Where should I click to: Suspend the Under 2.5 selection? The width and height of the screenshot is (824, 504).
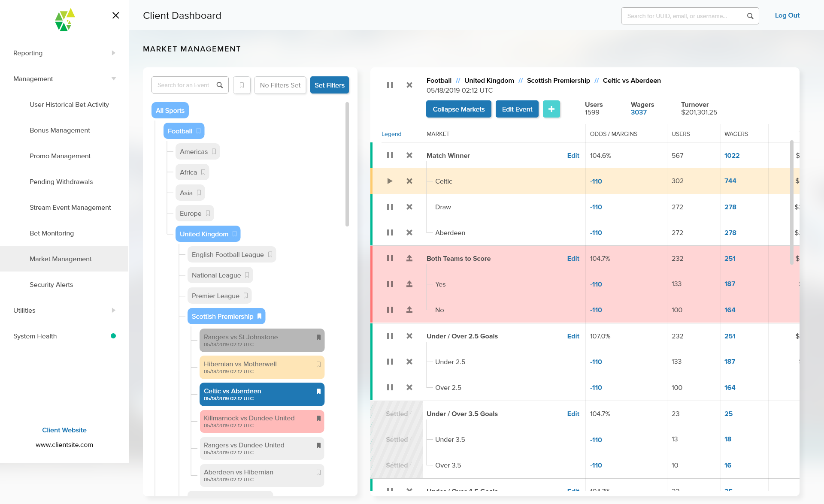[x=390, y=362]
